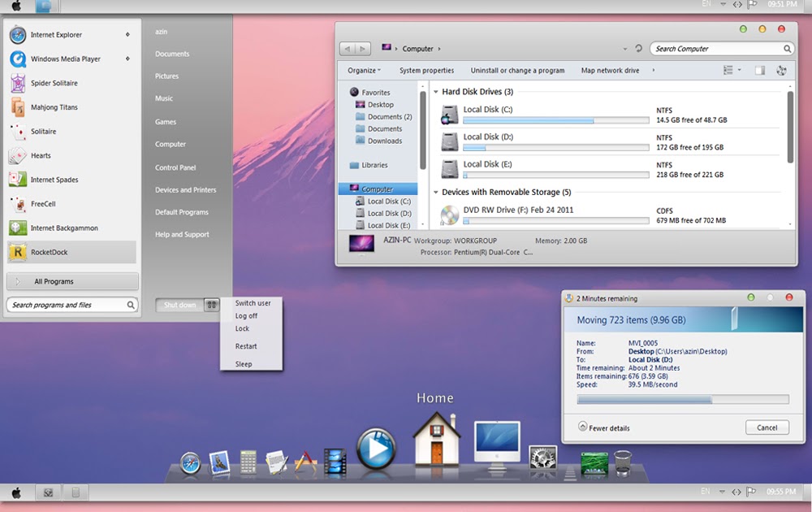Screen dimensions: 812x512
Task: Open System Preferences gears dock icon
Action: 542,458
